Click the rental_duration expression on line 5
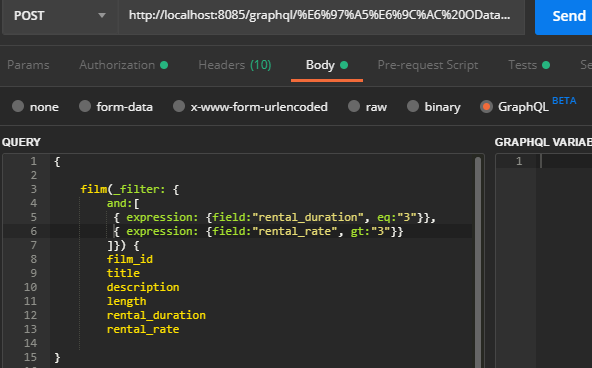The width and height of the screenshot is (592, 368). (x=274, y=217)
